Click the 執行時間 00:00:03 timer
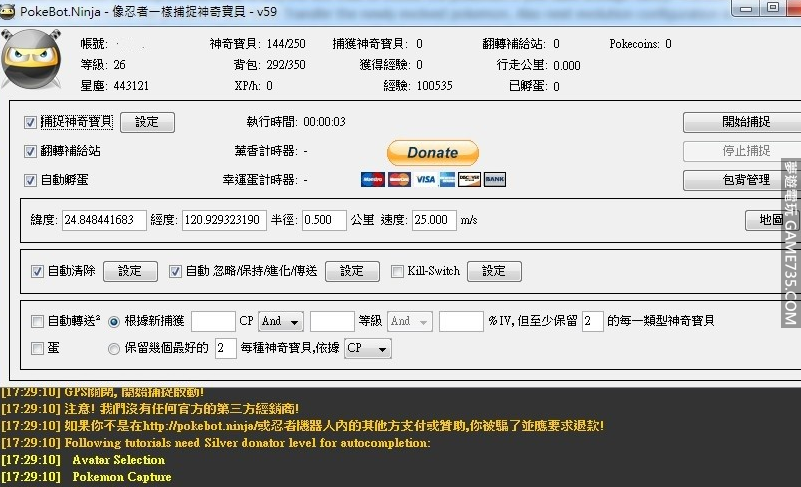This screenshot has width=801, height=487. pyautogui.click(x=324, y=122)
